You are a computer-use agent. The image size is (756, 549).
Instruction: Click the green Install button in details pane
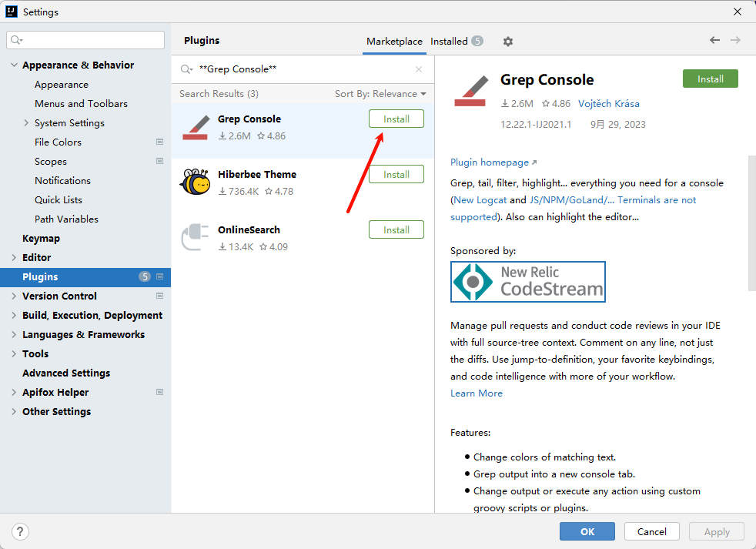(711, 79)
